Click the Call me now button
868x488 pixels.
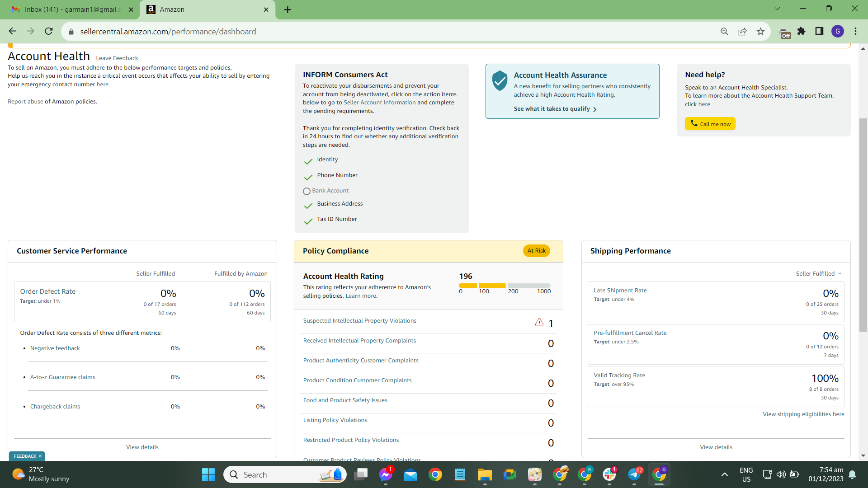pyautogui.click(x=710, y=124)
